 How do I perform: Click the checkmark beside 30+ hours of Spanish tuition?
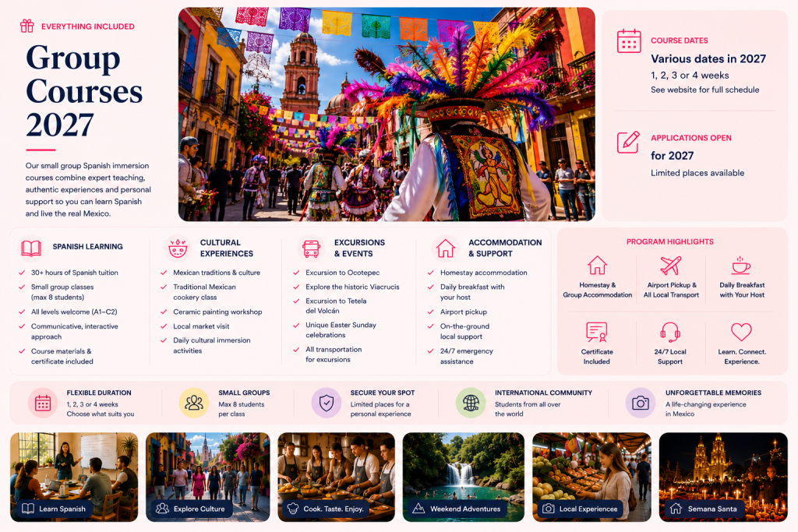(22, 273)
